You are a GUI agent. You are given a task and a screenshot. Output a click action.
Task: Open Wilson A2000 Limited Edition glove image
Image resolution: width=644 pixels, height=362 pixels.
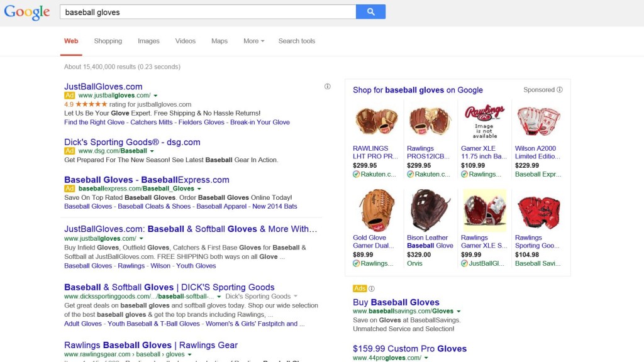538,121
